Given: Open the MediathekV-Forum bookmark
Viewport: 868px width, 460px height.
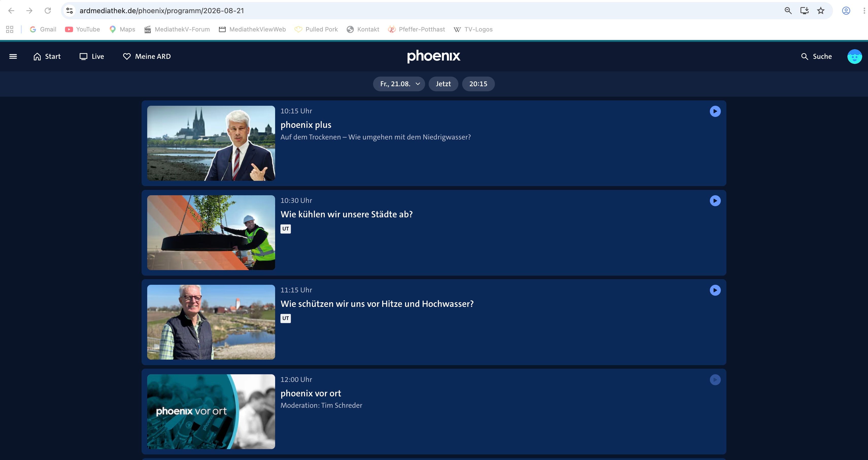Looking at the screenshot, I should (177, 29).
